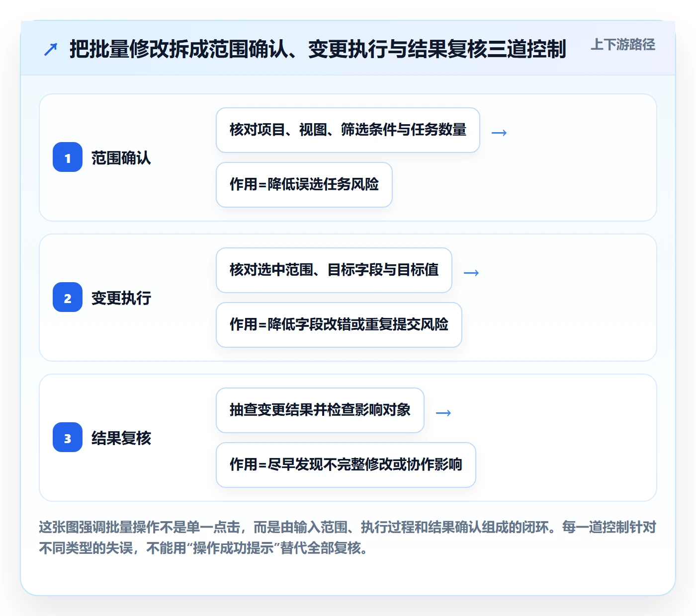The width and height of the screenshot is (696, 616).
Task: Click the arrow after 核对项目、视图、筛选条件与任务数量
Action: point(499,133)
